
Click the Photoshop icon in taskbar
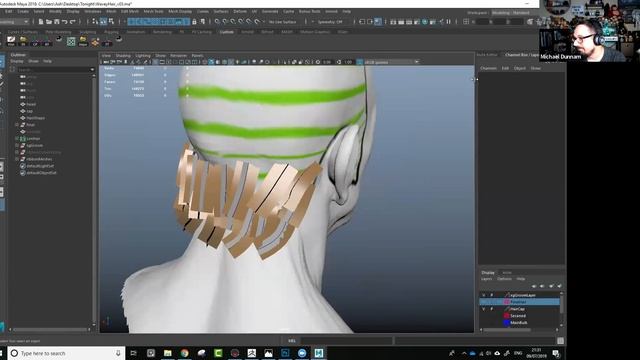pos(285,353)
